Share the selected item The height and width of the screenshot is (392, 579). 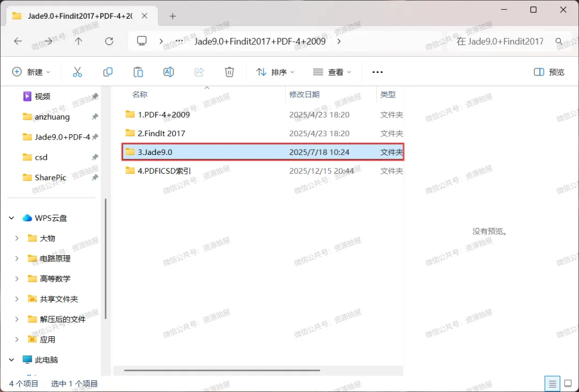(199, 72)
